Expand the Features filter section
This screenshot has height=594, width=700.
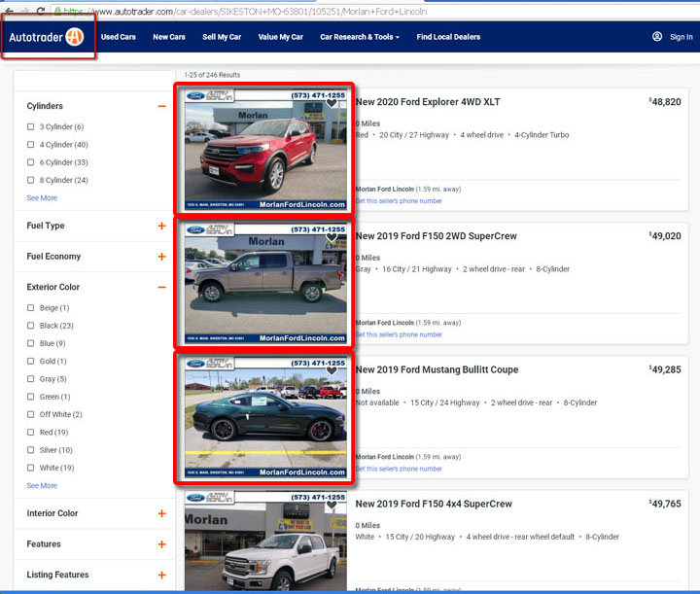[161, 544]
